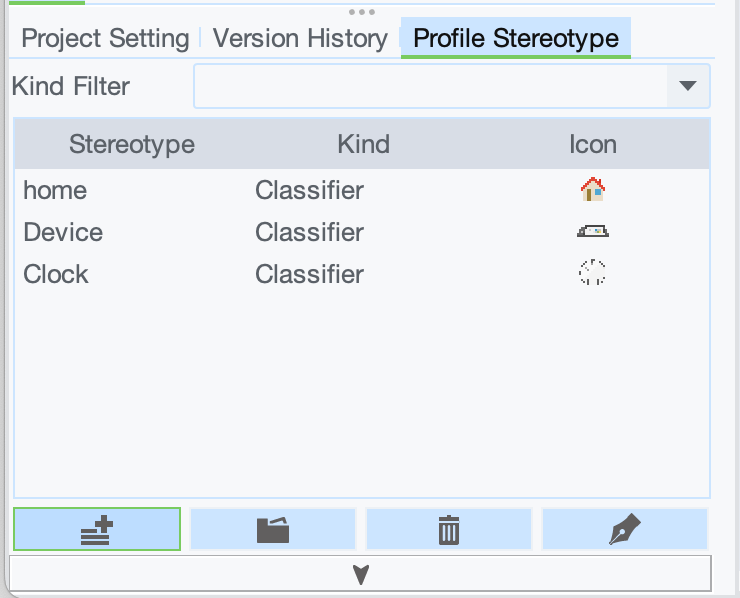740x598 pixels.
Task: Open the Version History tab
Action: [300, 39]
